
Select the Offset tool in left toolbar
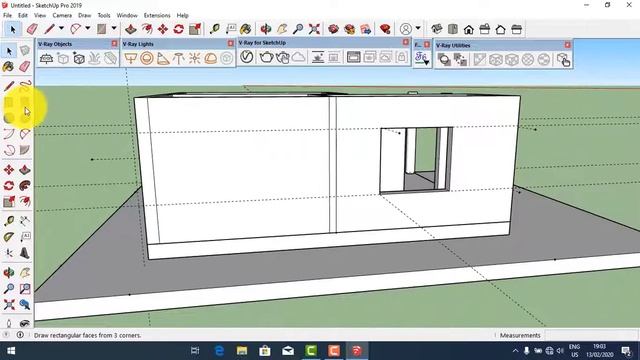point(25,201)
